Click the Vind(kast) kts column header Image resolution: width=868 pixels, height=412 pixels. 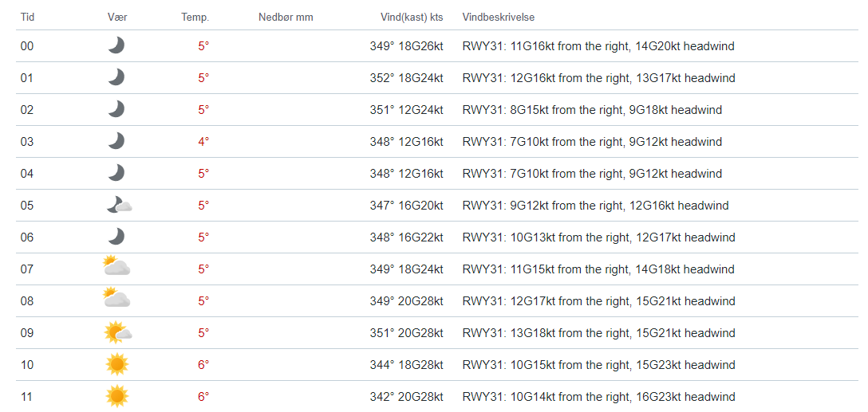(412, 17)
